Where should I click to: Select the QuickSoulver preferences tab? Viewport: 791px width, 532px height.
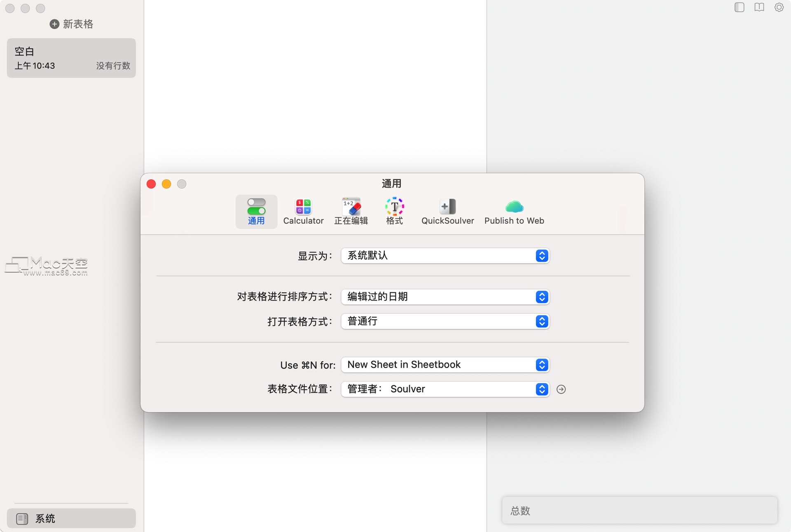[447, 212]
